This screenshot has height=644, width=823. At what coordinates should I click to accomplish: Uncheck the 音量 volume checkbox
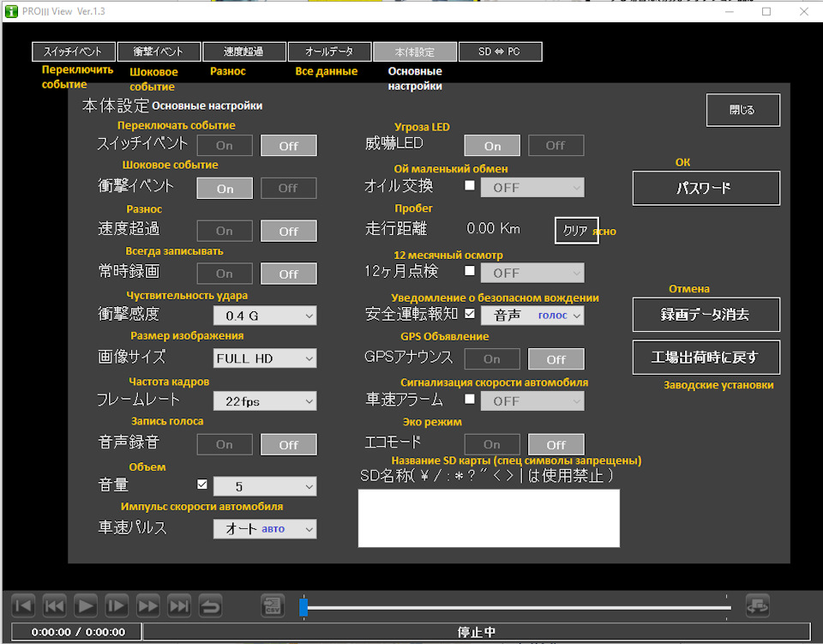(202, 484)
